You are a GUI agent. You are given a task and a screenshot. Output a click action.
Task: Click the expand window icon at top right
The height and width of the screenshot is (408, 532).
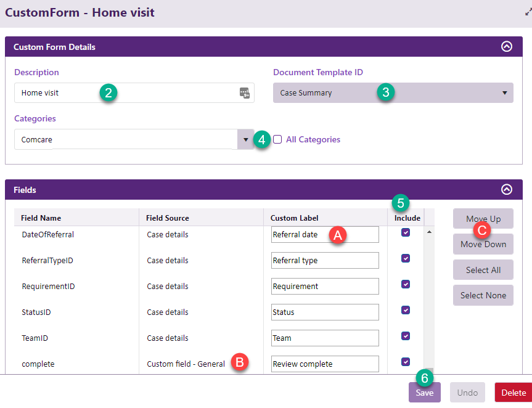point(528,12)
